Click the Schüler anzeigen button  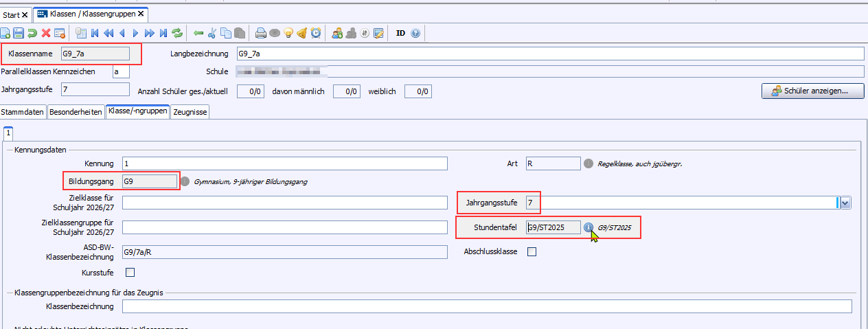pyautogui.click(x=812, y=91)
